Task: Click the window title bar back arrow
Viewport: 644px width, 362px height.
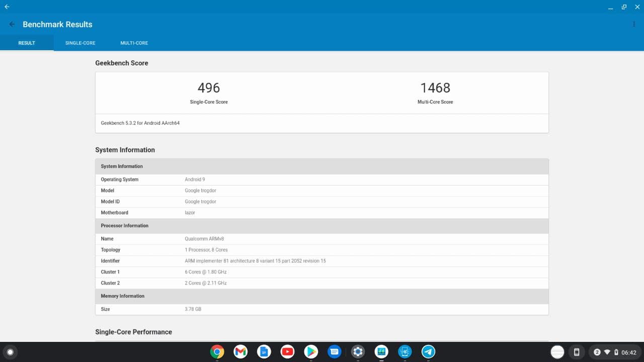Action: click(7, 7)
